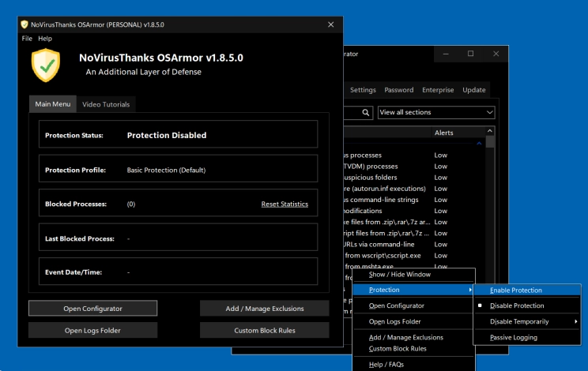
Task: Click the scrollbar up arrow in Configurator
Action: click(490, 131)
